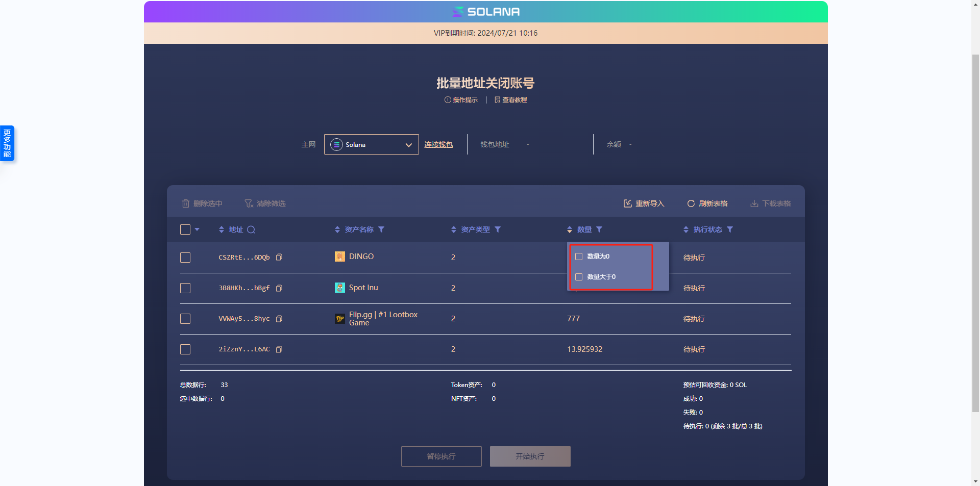Click the page vertical scrollbar thumb
The image size is (980, 486).
click(975, 232)
